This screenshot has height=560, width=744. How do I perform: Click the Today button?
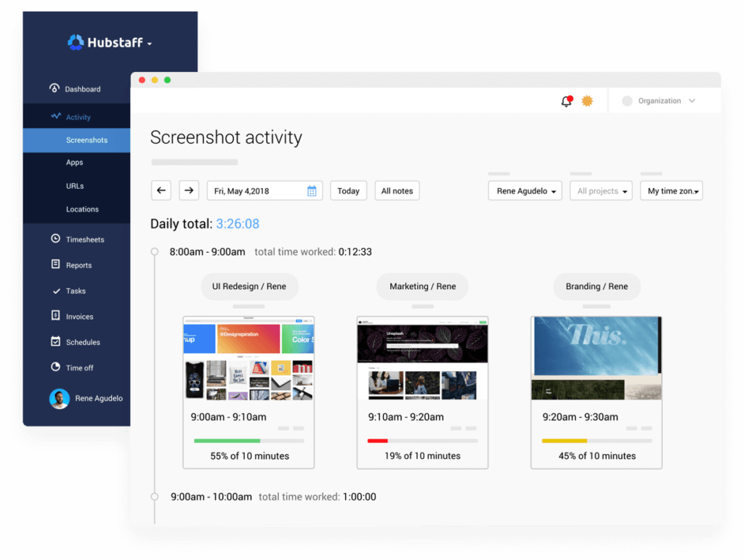[x=348, y=190]
